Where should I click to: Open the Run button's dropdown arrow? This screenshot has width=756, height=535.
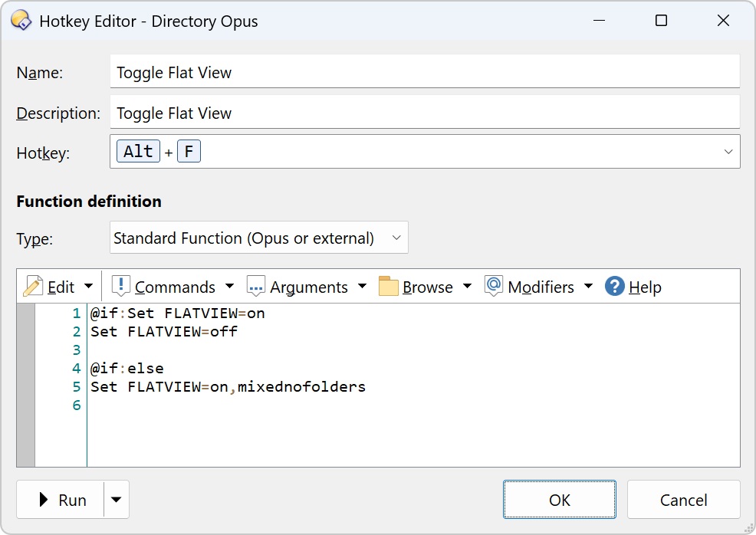pyautogui.click(x=117, y=499)
